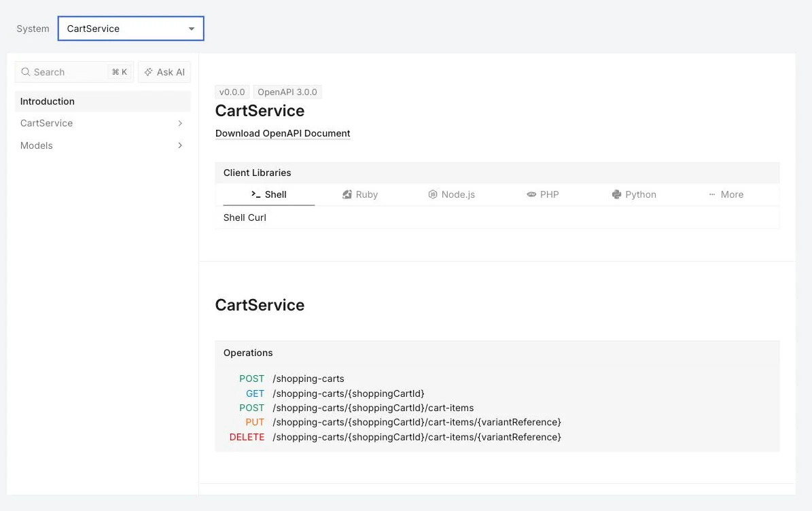Click the System label
812x511 pixels.
(33, 29)
